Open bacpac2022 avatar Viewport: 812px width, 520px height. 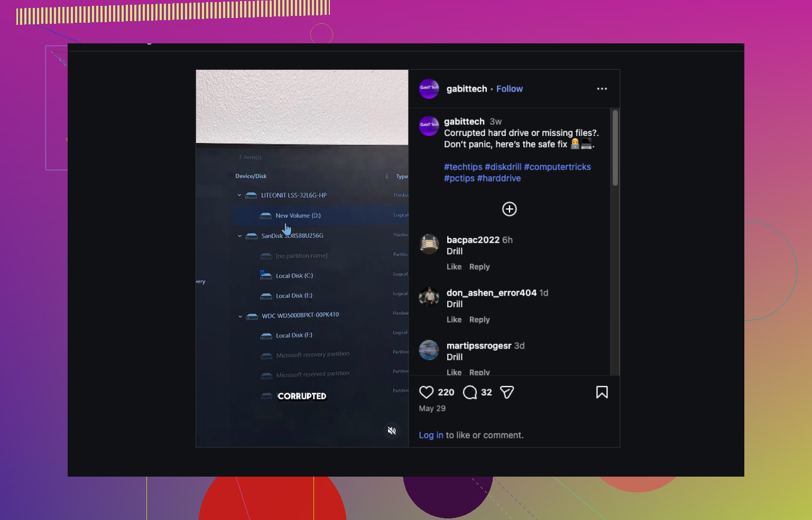pos(429,244)
